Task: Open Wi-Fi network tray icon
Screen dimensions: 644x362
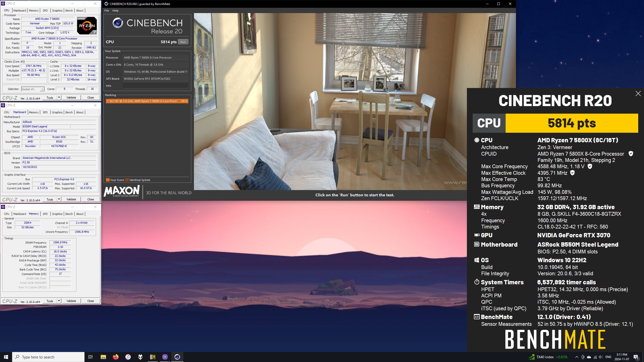Action: [x=595, y=357]
